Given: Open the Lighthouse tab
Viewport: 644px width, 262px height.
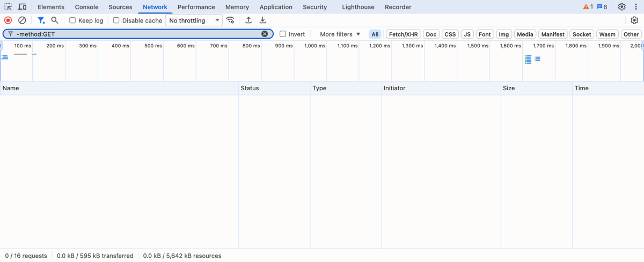Looking at the screenshot, I should (x=358, y=7).
